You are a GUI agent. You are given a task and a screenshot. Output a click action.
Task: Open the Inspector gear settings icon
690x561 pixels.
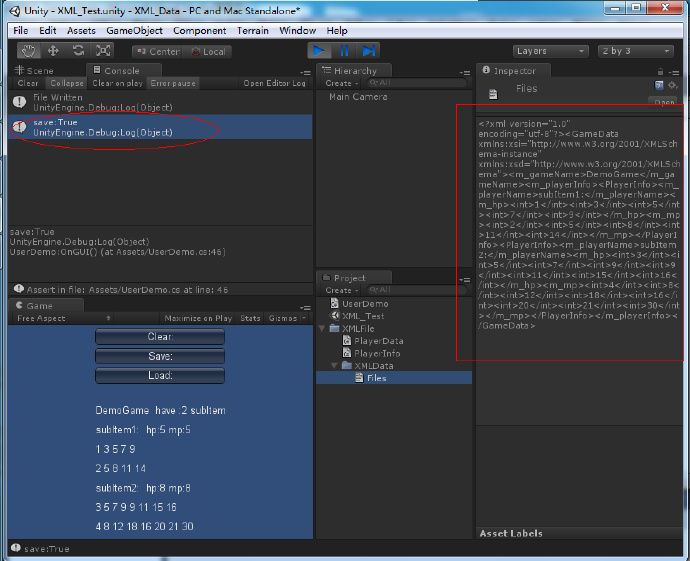(x=672, y=85)
